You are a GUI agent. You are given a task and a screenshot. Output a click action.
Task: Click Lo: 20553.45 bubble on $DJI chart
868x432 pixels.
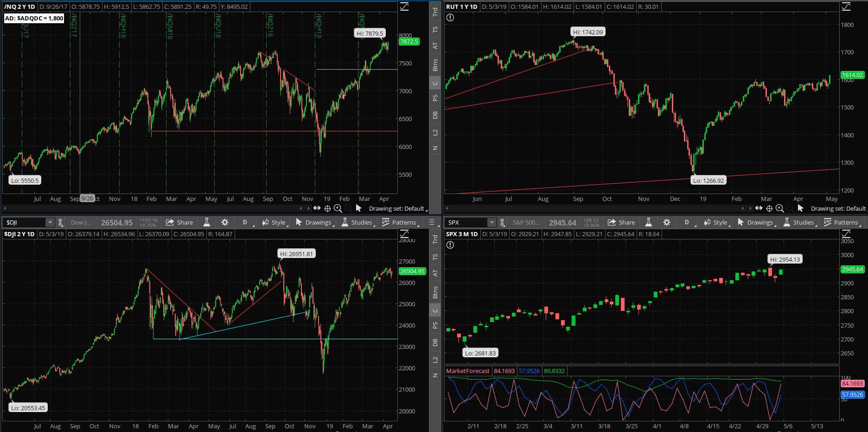coord(28,408)
